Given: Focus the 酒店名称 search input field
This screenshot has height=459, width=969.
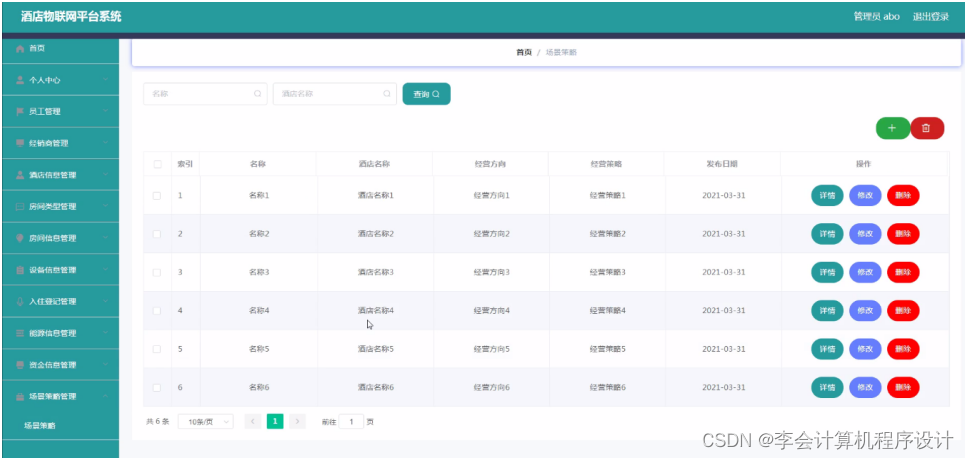Looking at the screenshot, I should point(334,94).
